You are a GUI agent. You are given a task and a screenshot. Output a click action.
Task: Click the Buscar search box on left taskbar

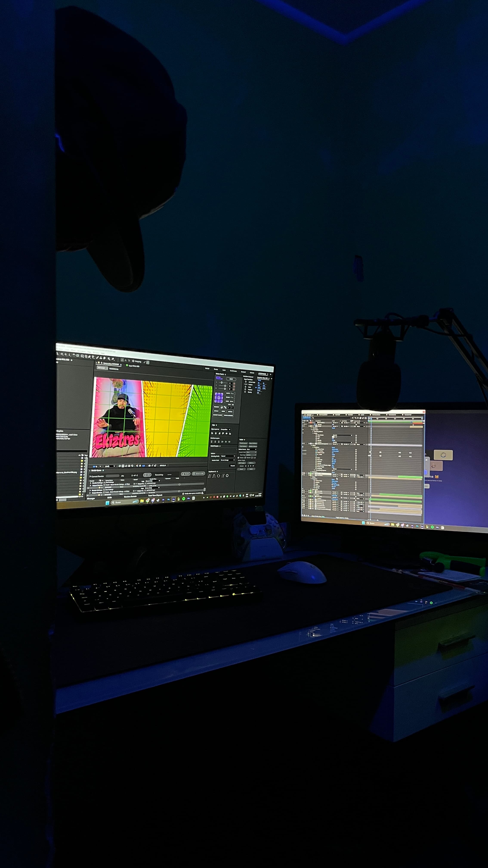click(x=125, y=502)
